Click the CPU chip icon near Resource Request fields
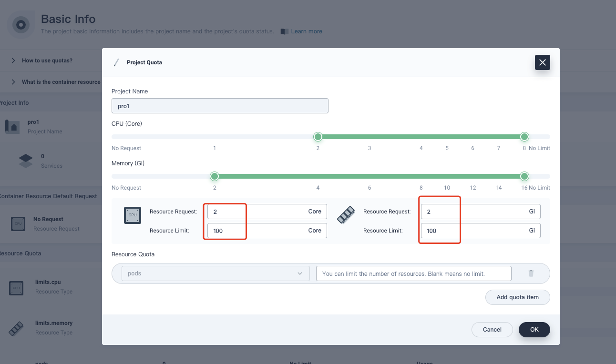Image resolution: width=616 pixels, height=364 pixels. coord(132,215)
